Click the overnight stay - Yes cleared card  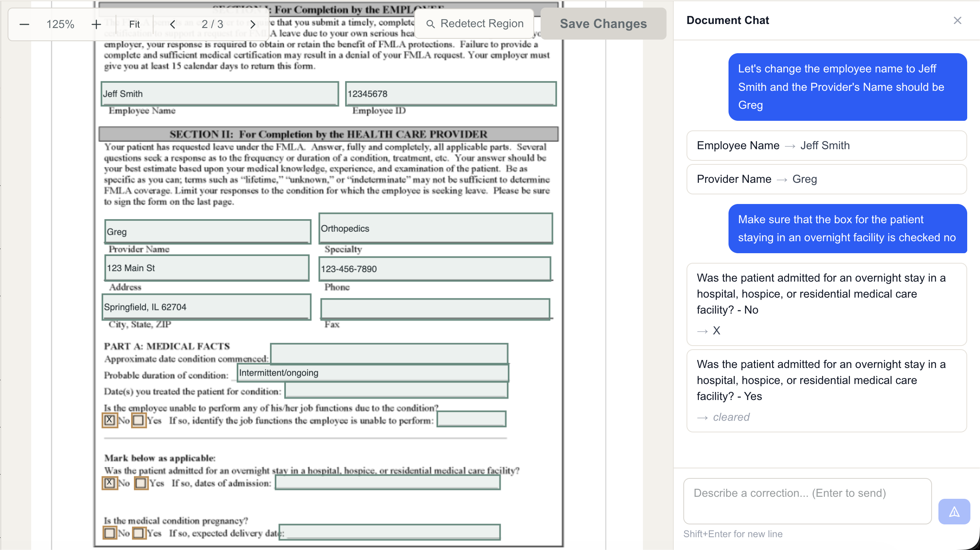[826, 391]
